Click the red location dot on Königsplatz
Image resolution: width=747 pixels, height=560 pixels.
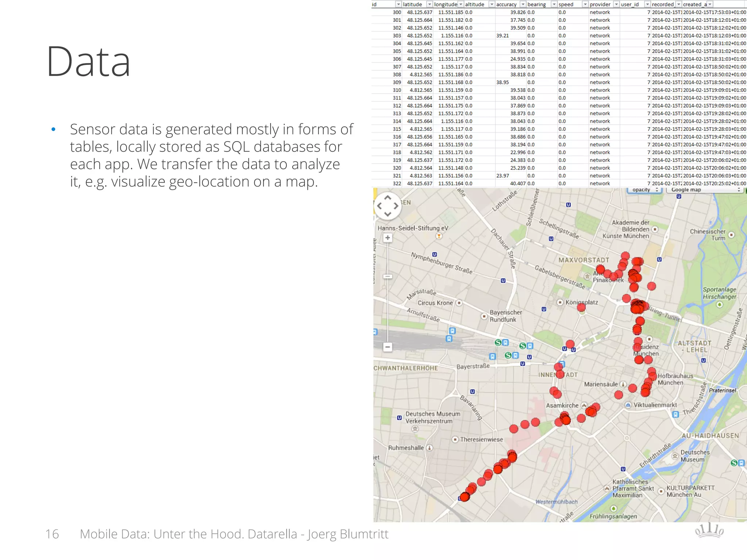click(581, 307)
